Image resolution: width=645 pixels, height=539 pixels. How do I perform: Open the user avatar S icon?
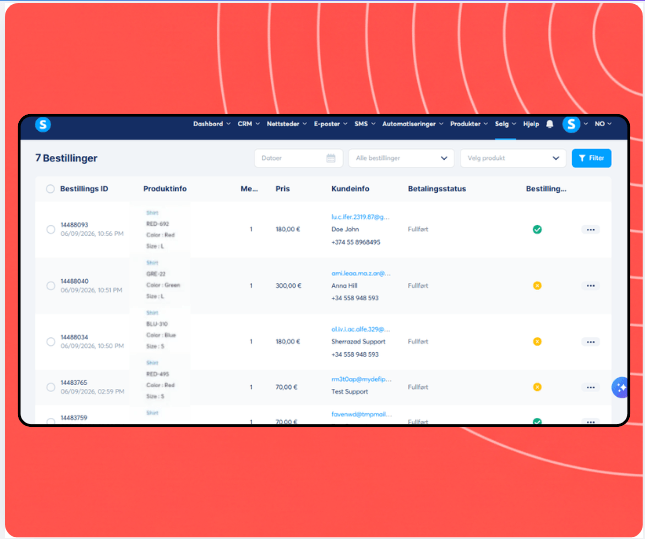(571, 124)
